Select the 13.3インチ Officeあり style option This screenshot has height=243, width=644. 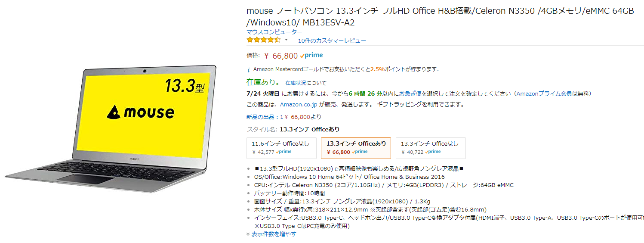tap(356, 148)
